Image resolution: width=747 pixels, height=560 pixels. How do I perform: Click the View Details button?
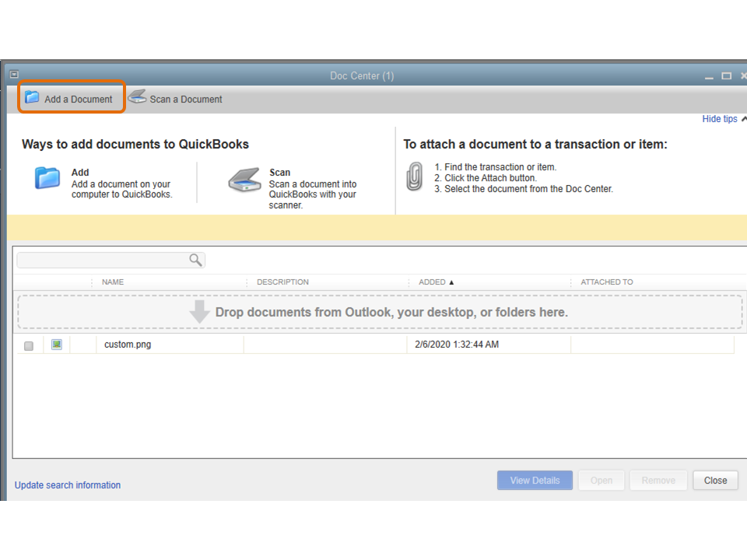(x=535, y=481)
